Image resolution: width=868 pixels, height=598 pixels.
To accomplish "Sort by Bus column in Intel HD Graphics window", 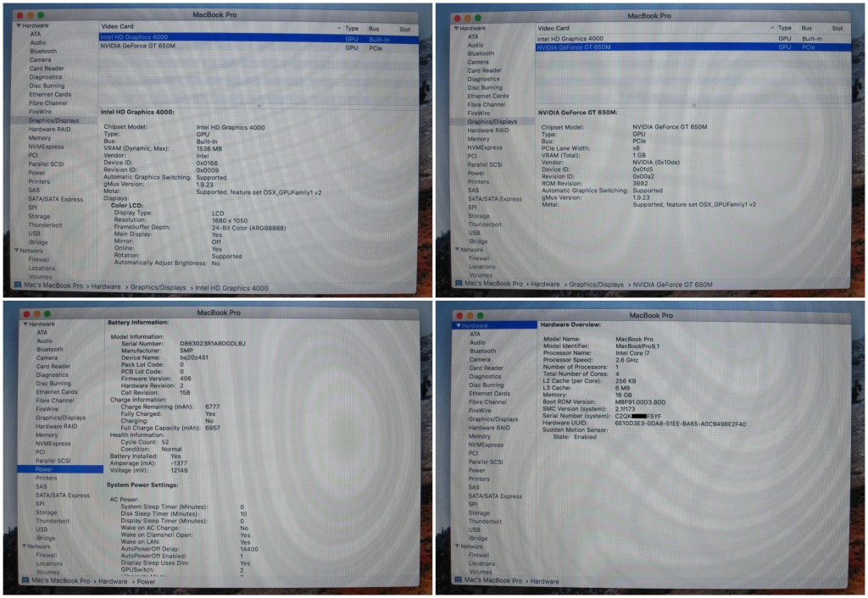I will click(374, 29).
